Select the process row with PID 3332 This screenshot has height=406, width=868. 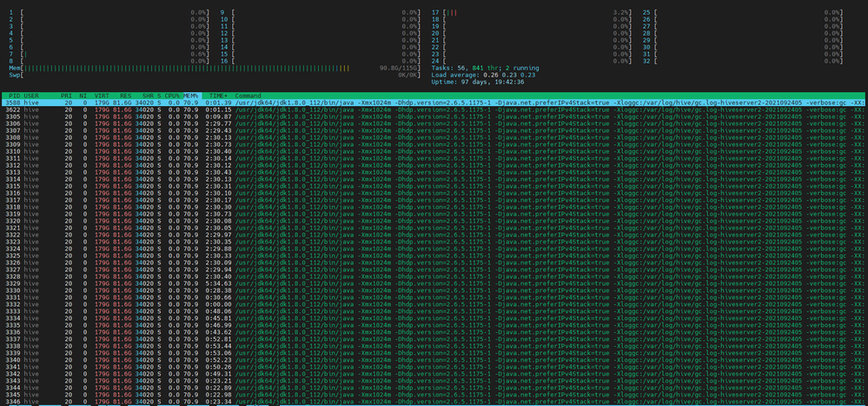[434, 304]
